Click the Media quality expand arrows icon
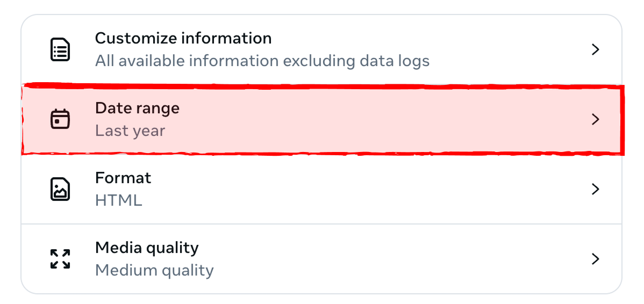This screenshot has width=644, height=304. 60,259
